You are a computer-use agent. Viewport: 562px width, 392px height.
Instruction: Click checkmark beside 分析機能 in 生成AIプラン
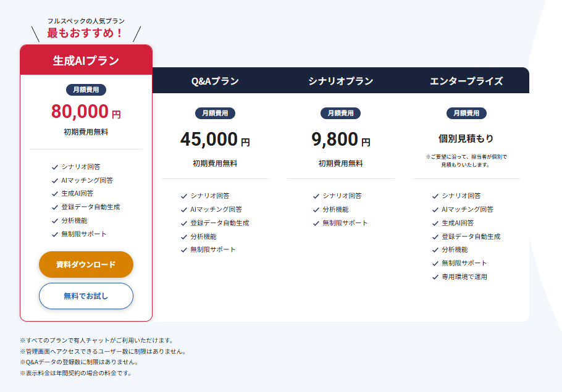point(55,221)
